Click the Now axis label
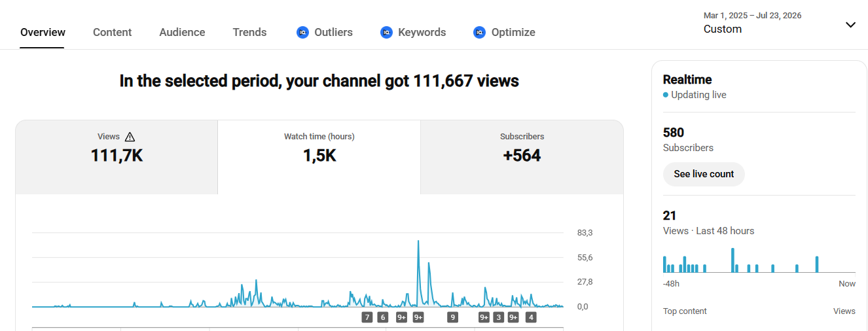Image resolution: width=868 pixels, height=331 pixels. tap(847, 284)
